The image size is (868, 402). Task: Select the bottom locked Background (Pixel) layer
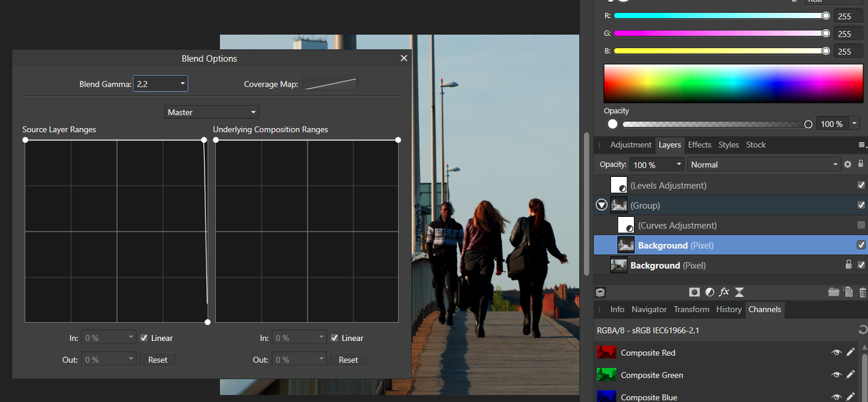point(730,265)
